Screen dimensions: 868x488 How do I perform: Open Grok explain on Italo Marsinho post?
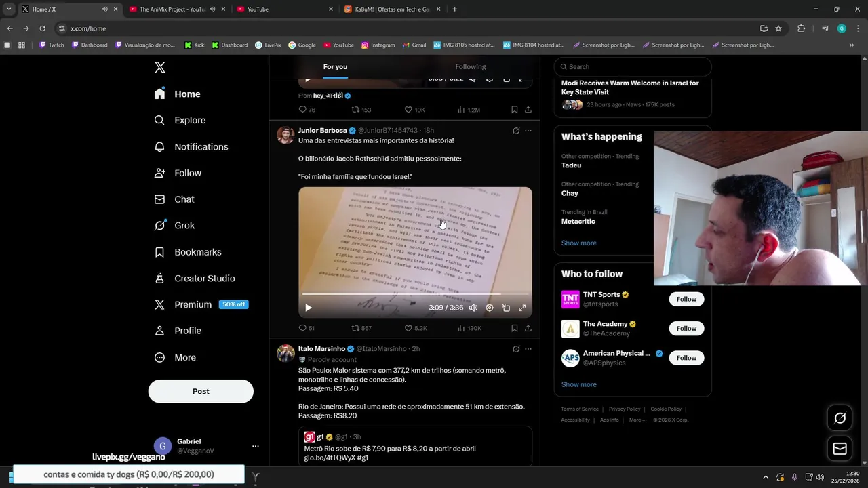[x=516, y=349]
